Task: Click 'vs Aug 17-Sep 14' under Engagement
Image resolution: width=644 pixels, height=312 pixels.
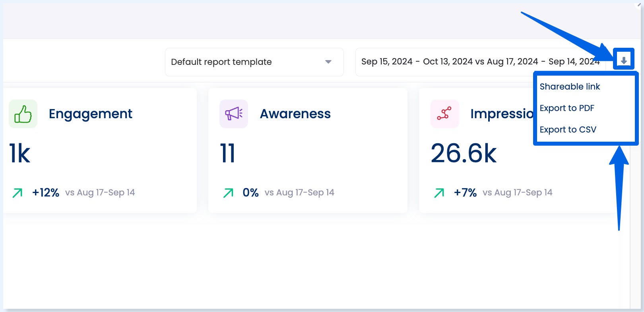Action: click(x=100, y=193)
